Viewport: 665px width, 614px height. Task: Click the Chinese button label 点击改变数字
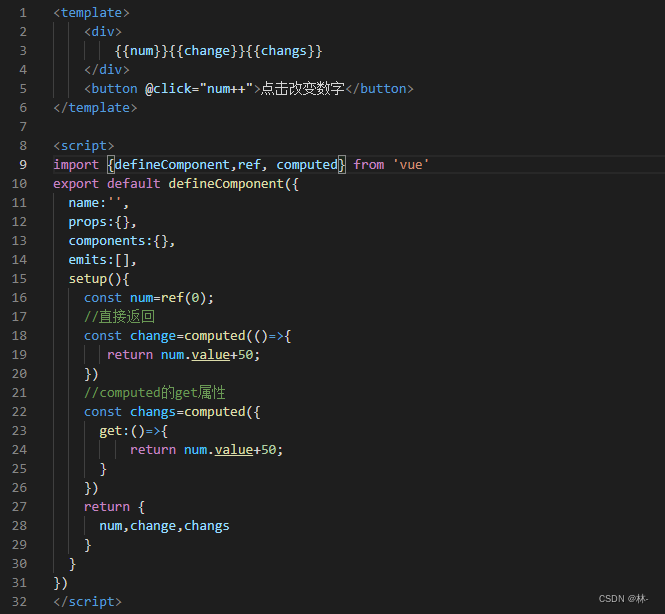coord(303,89)
